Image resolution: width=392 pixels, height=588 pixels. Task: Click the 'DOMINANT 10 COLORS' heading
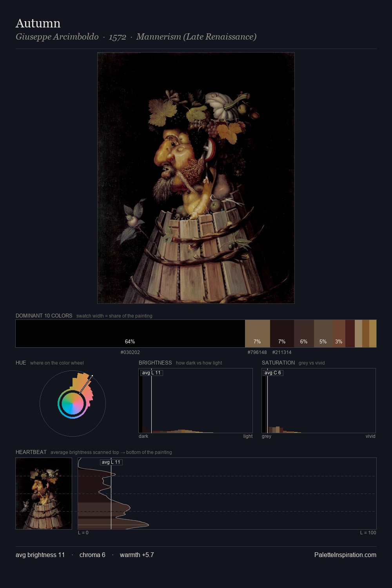(x=44, y=316)
